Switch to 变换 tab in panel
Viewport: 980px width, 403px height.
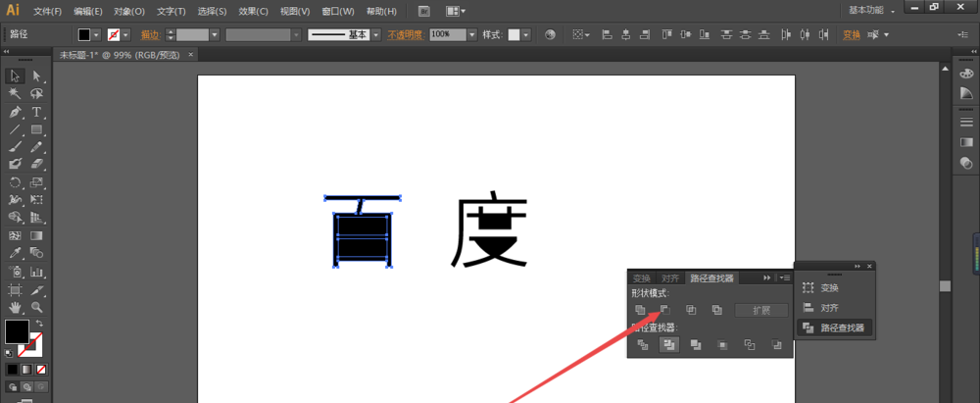[642, 278]
